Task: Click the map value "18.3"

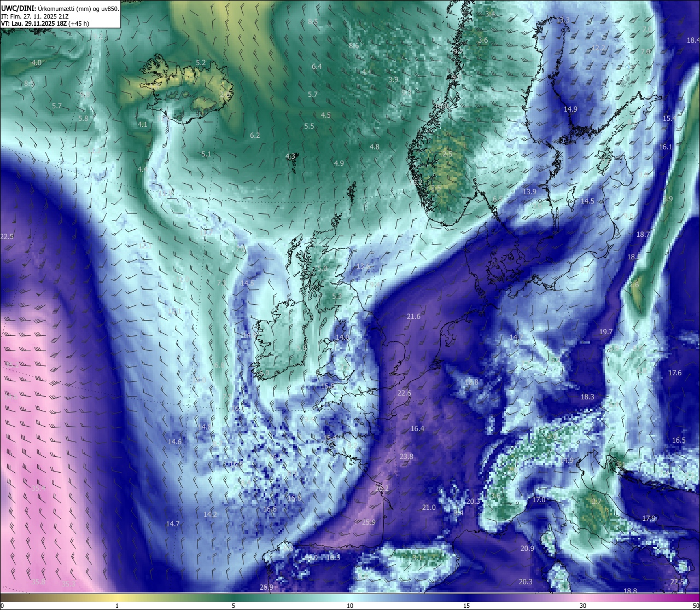Action: click(x=587, y=397)
